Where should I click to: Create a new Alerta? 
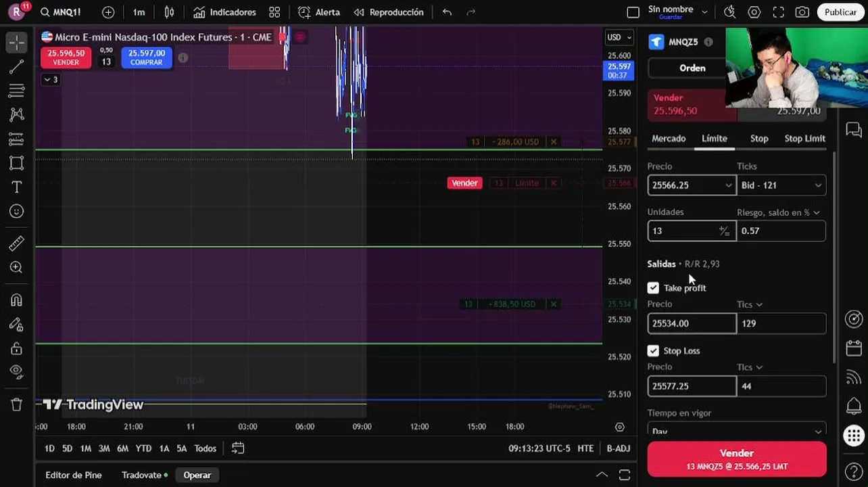pos(319,12)
